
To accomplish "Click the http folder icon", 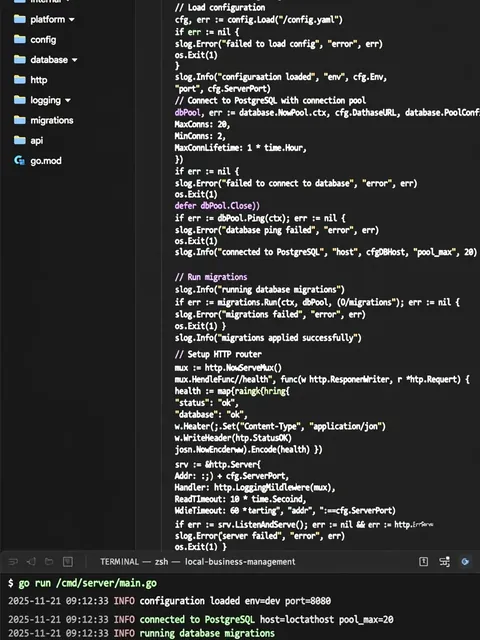I will 20,79.
